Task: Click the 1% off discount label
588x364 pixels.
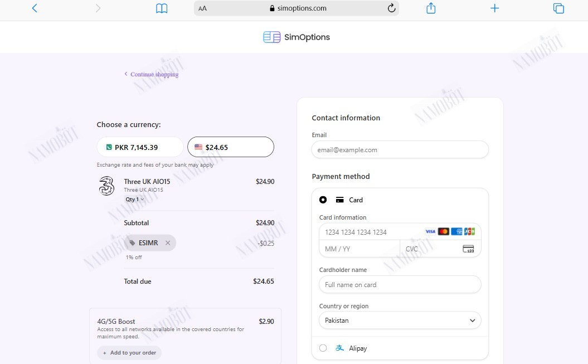Action: (x=134, y=257)
